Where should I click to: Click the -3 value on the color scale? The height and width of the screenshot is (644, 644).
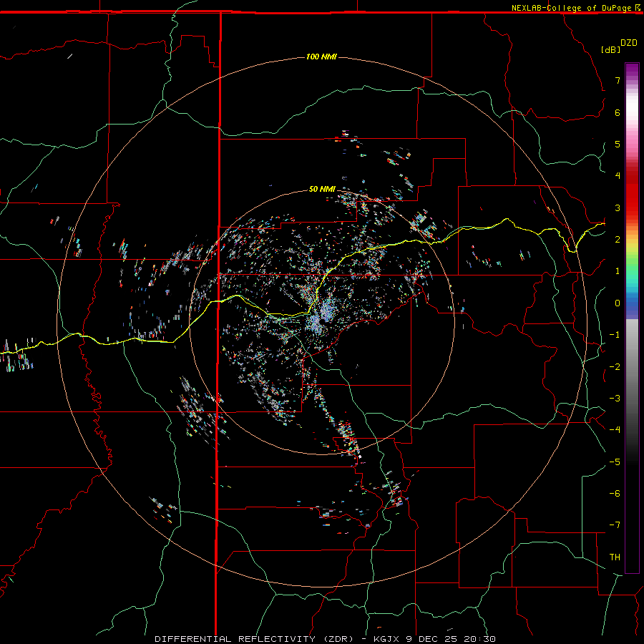[615, 399]
